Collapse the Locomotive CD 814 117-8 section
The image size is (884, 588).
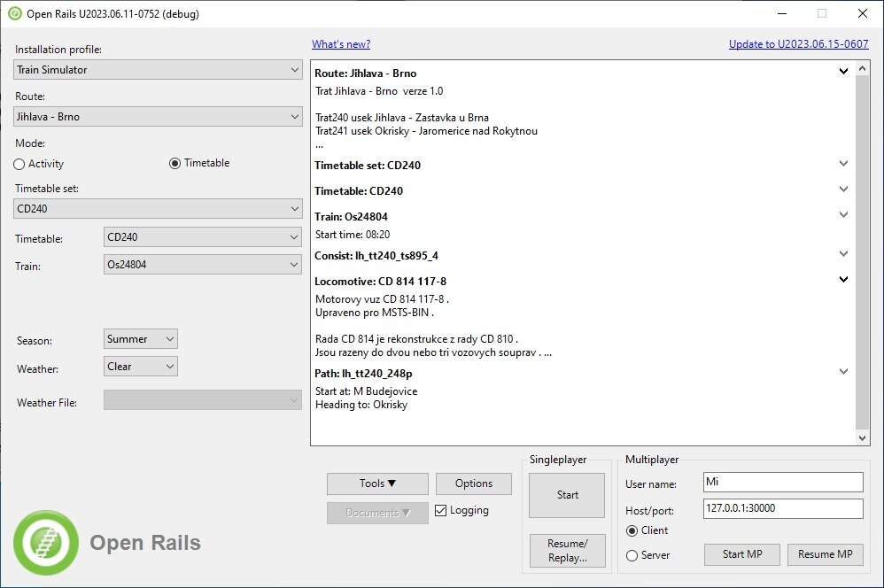coord(843,280)
